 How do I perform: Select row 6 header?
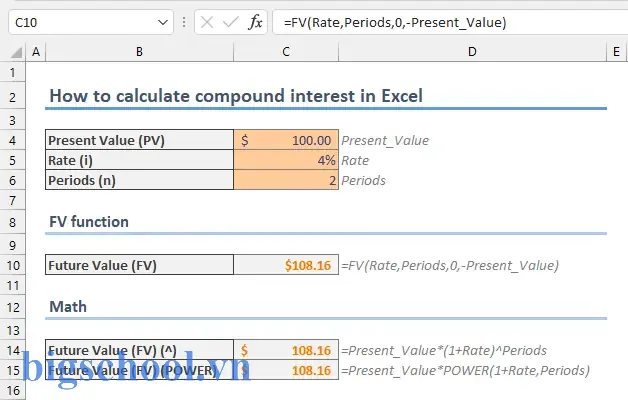(13, 180)
